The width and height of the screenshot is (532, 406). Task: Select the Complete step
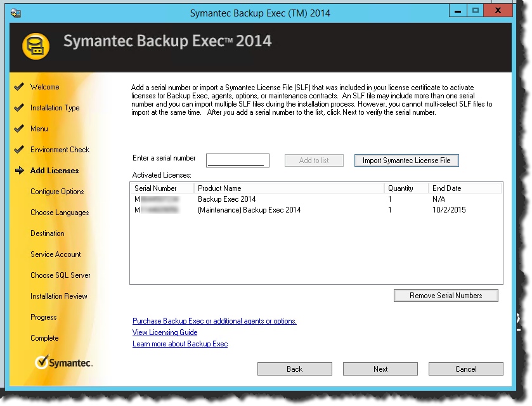click(44, 338)
